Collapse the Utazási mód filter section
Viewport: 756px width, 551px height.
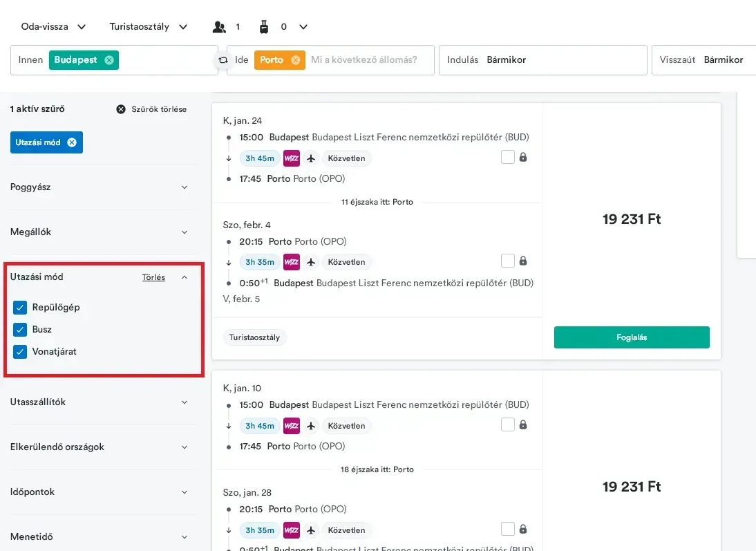(185, 277)
